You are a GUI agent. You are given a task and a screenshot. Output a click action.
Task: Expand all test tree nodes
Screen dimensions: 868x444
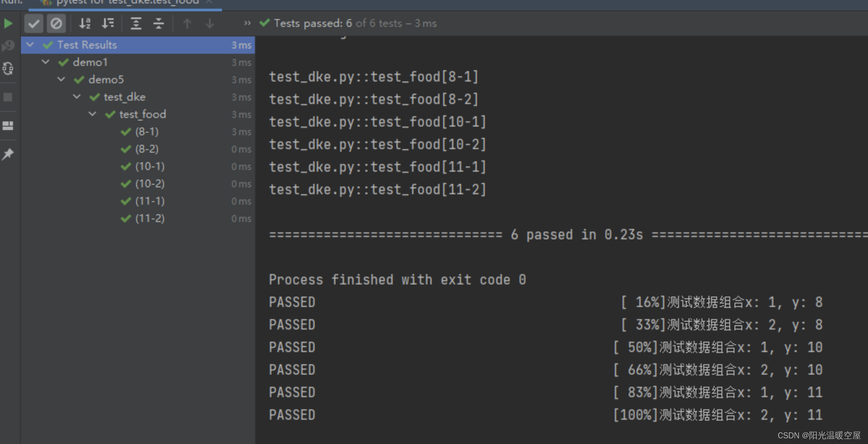tap(136, 23)
